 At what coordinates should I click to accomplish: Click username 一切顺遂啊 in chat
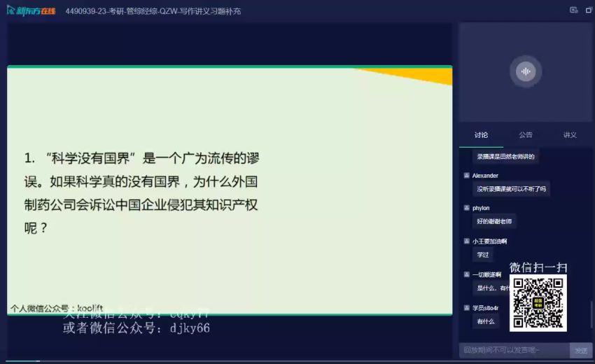tap(487, 274)
